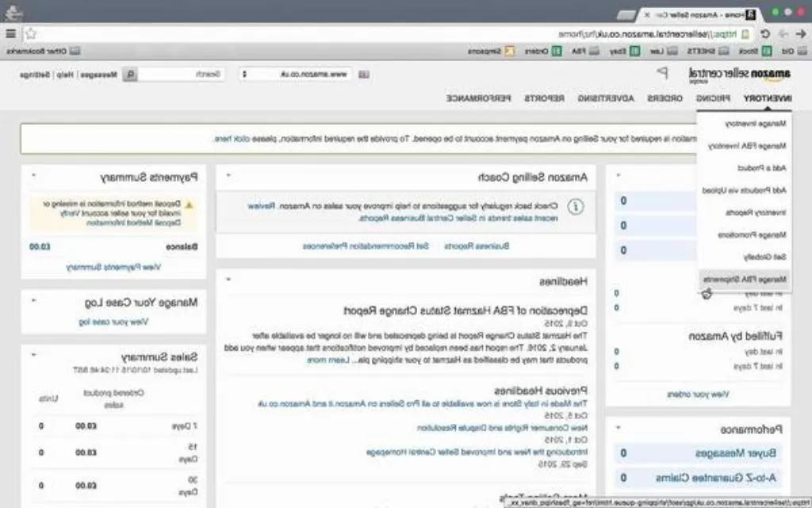
Task: Open the Made in Italy Store headline link
Action: (x=423, y=403)
